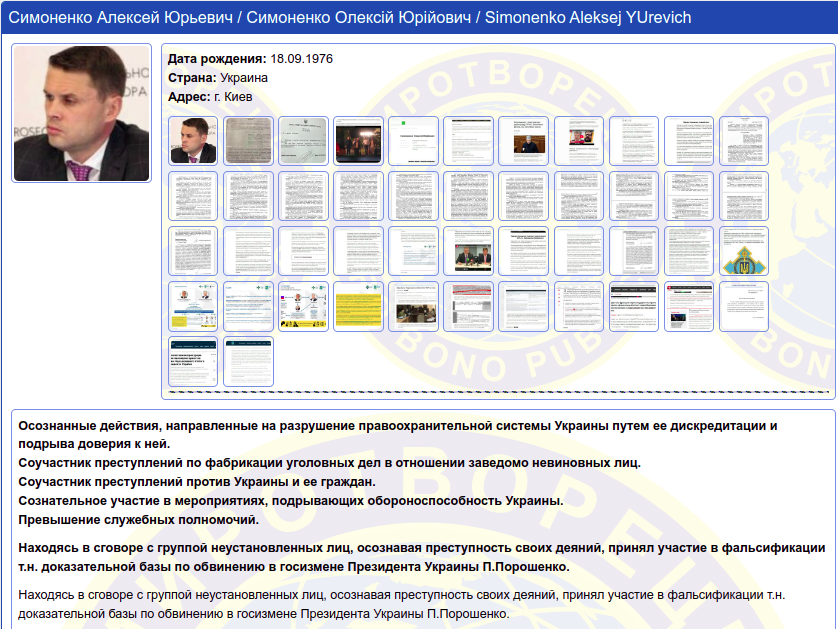This screenshot has height=629, width=838.
Task: Open the dark blue page thumbnail with bold headline
Action: tap(193, 361)
